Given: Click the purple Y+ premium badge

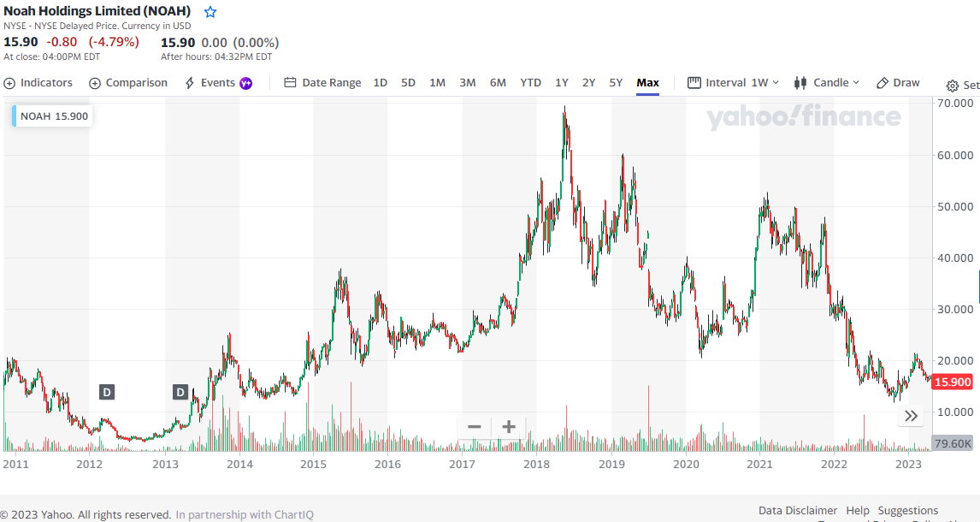Looking at the screenshot, I should click(246, 83).
